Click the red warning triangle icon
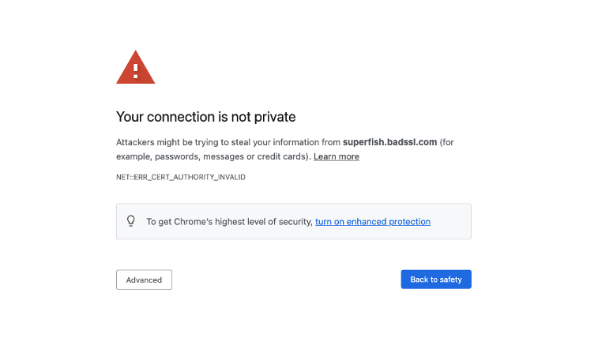 (135, 67)
